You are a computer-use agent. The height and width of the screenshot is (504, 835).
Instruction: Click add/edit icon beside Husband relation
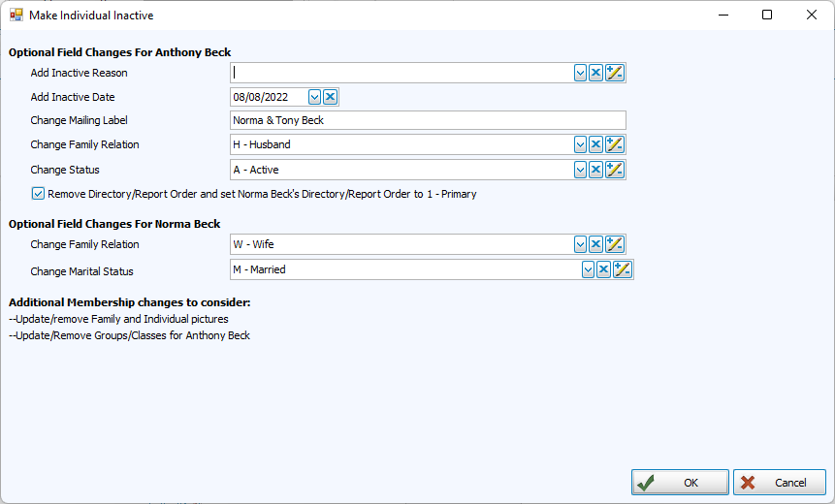[x=614, y=144]
